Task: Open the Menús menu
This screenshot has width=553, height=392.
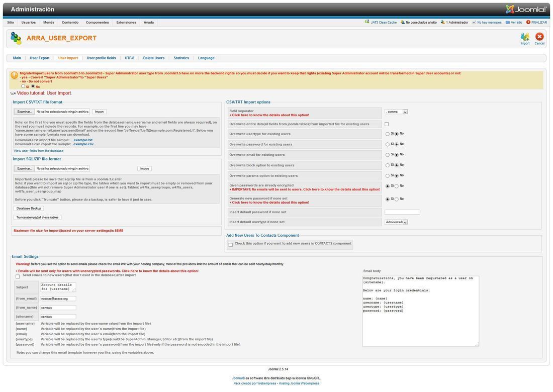Action: [x=49, y=22]
